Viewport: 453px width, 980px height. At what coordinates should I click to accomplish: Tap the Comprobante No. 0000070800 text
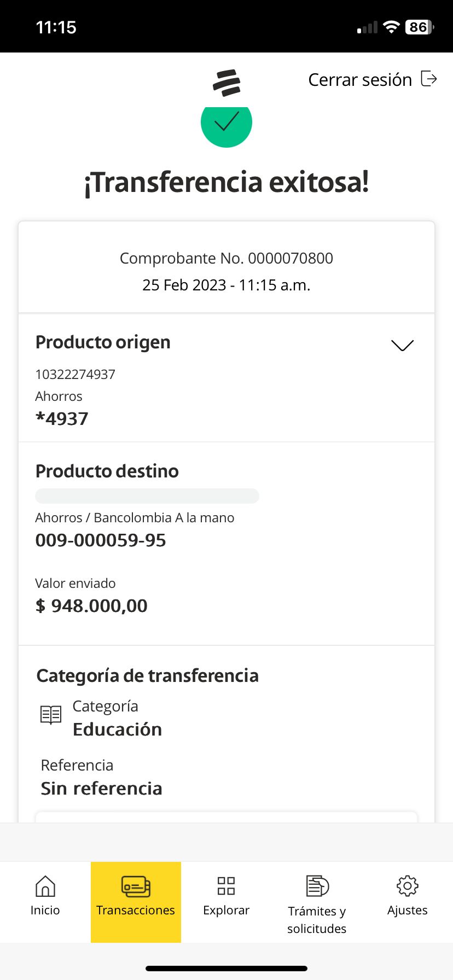point(226,258)
